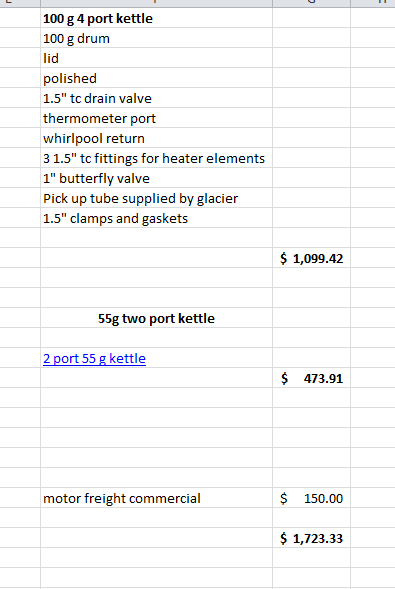The height and width of the screenshot is (589, 395).
Task: Select the 1.5" tc drain valve cell
Action: click(x=156, y=98)
